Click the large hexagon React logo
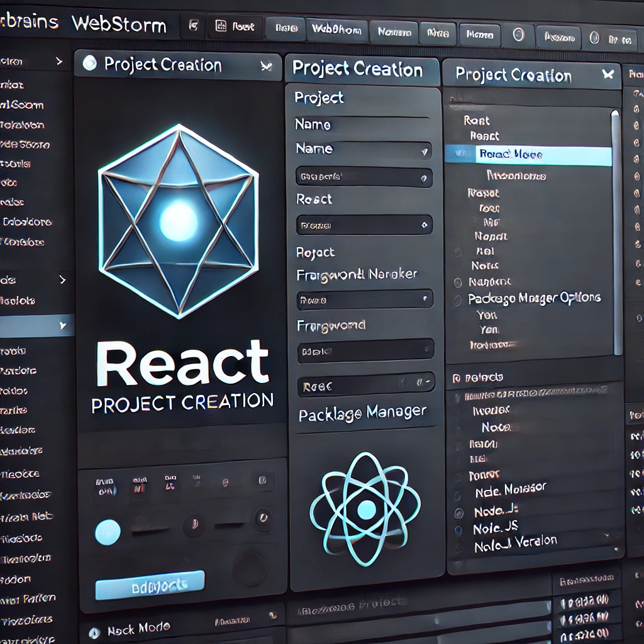The image size is (644, 644). [x=179, y=222]
